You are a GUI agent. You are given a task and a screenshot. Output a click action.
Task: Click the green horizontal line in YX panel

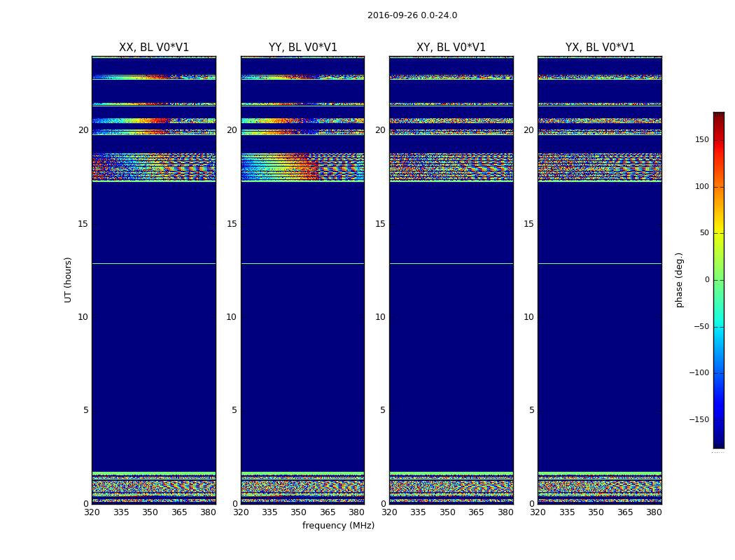[x=600, y=264]
